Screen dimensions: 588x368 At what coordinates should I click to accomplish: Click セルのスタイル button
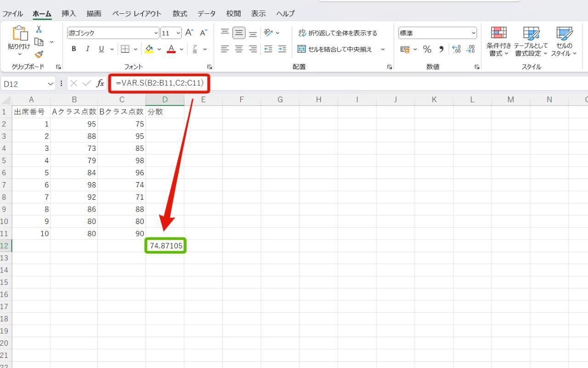click(x=564, y=42)
